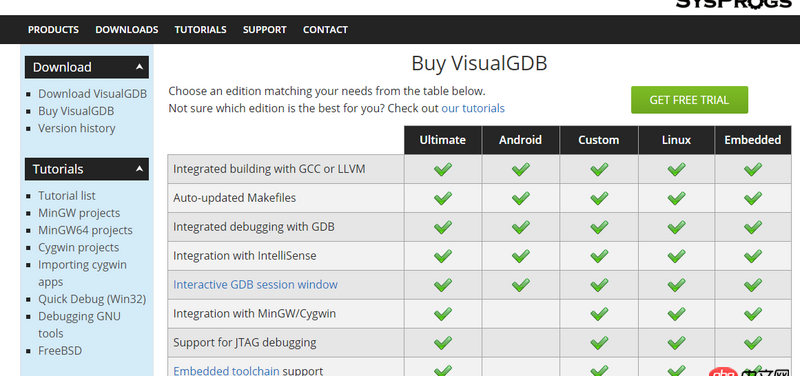Click Embedded checkmark for JTAG debugging row
The width and height of the screenshot is (800, 376).
pyautogui.click(x=753, y=342)
